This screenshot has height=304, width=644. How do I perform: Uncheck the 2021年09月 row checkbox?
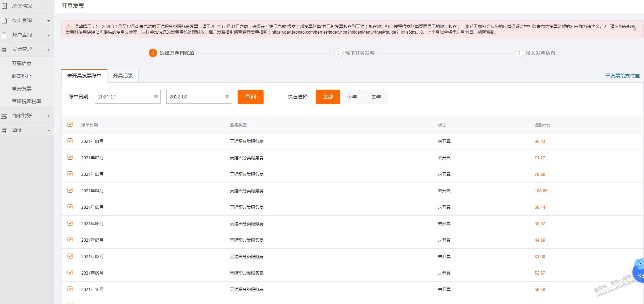(x=70, y=272)
